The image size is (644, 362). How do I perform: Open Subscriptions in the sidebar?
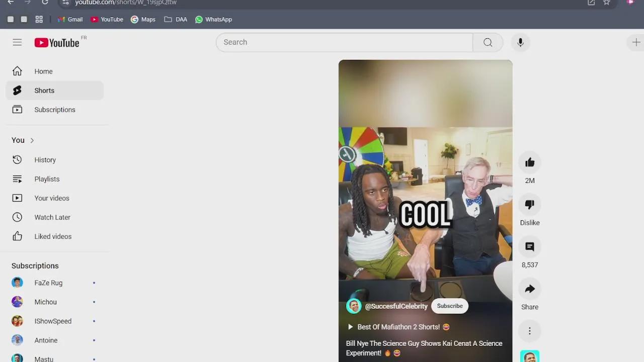tap(55, 110)
